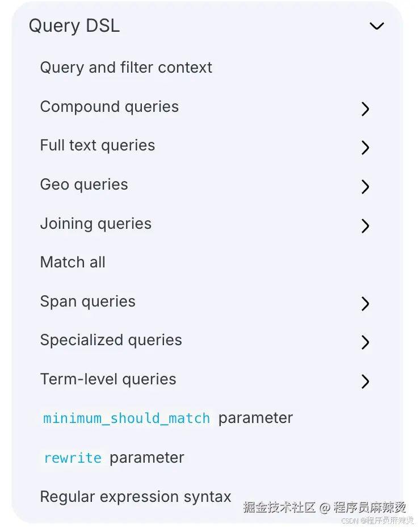Navigate to Joining queries
420x528 pixels.
click(x=96, y=224)
